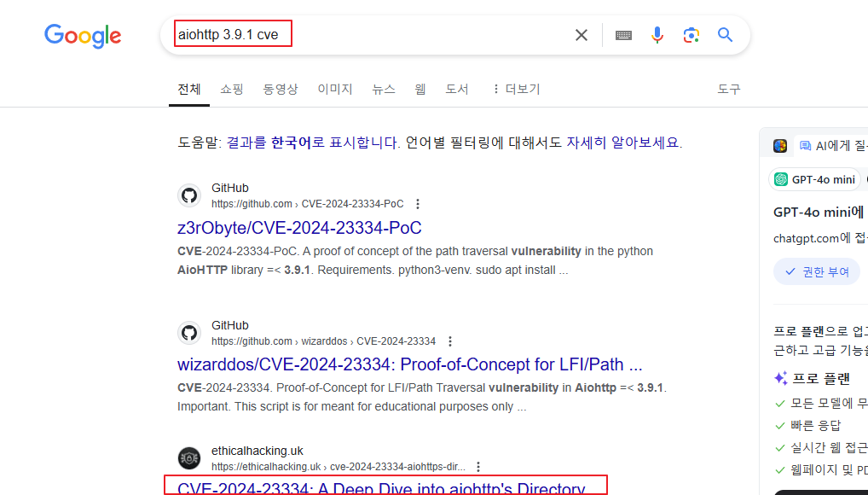This screenshot has height=495, width=868.
Task: Switch to the 이미지 tab
Action: (x=335, y=89)
